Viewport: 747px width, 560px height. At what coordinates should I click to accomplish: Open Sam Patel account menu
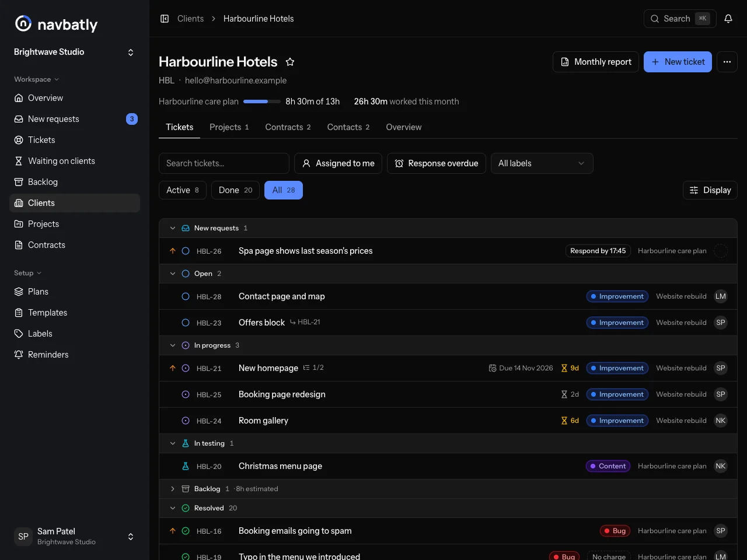tap(75, 537)
